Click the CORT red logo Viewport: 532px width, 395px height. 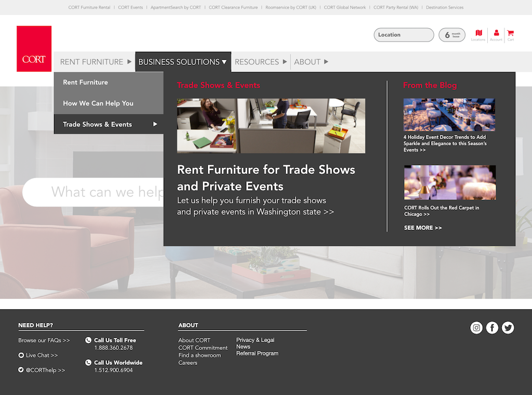[x=34, y=49]
